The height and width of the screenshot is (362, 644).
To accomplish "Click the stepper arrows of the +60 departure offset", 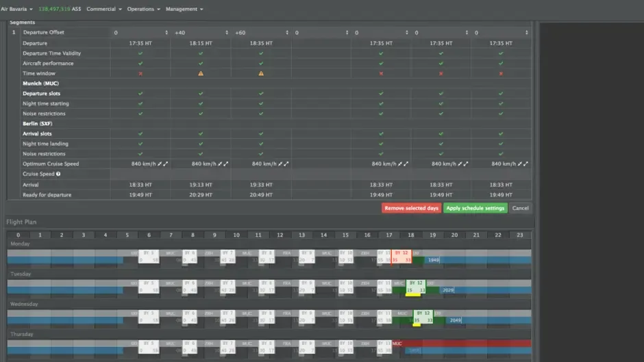I will tap(286, 32).
